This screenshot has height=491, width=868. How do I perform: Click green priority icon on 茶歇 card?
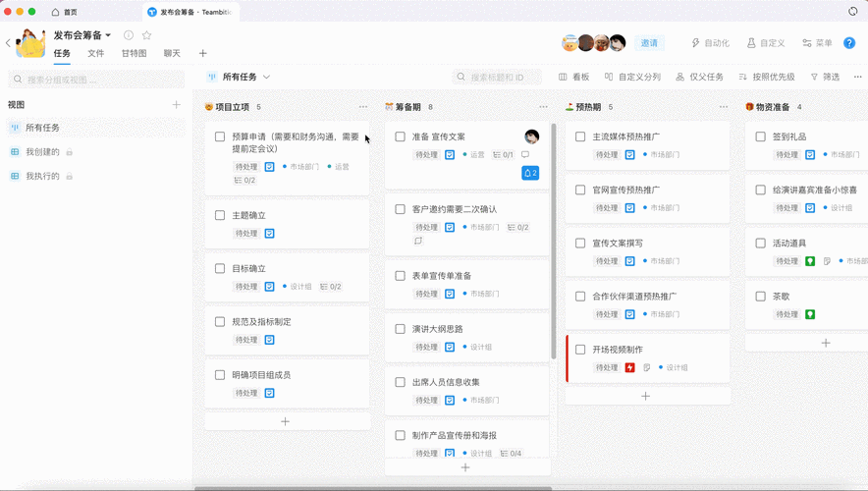click(810, 314)
